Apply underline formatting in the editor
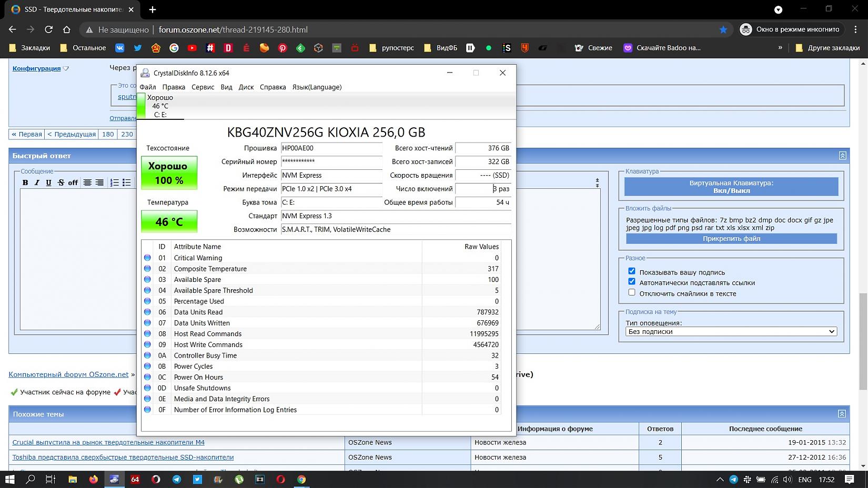The image size is (868, 488). (48, 182)
